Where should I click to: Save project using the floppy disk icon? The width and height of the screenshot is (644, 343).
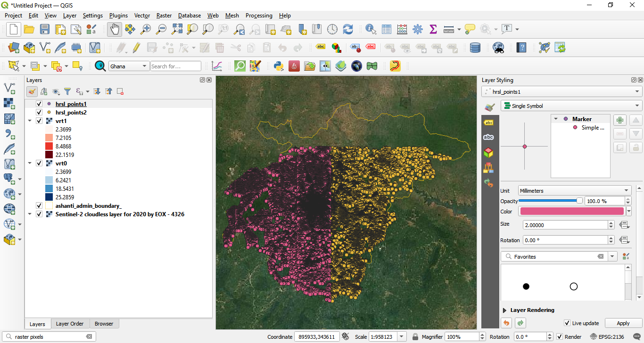tap(45, 29)
